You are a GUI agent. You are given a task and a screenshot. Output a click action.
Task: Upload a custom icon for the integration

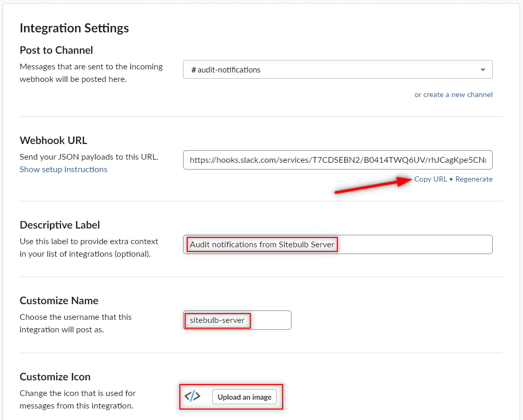pyautogui.click(x=245, y=397)
